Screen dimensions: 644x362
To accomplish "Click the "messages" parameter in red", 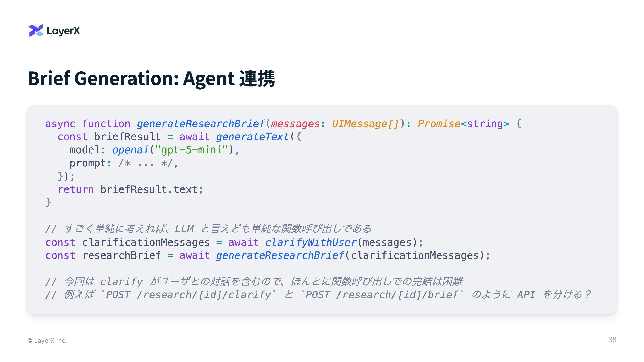I will click(x=295, y=124).
